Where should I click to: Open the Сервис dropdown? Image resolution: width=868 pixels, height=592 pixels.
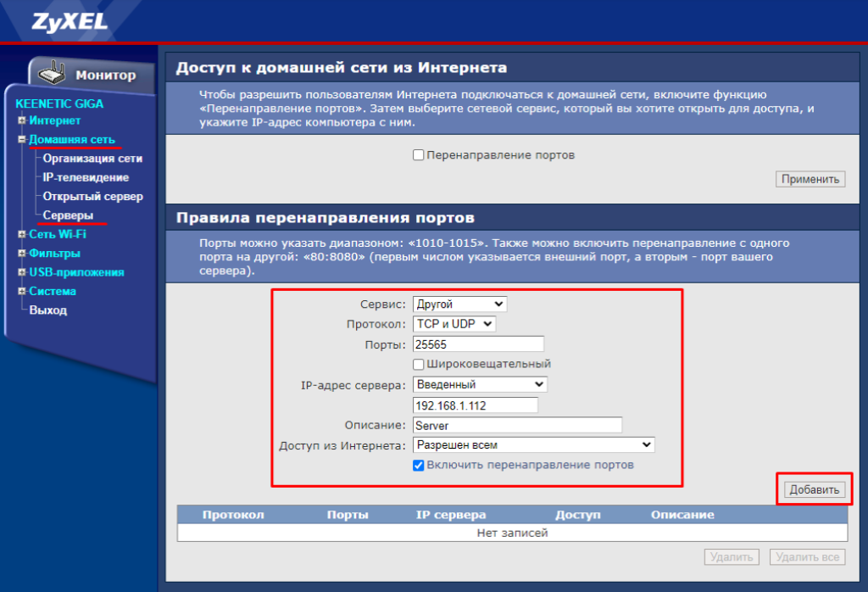(459, 304)
